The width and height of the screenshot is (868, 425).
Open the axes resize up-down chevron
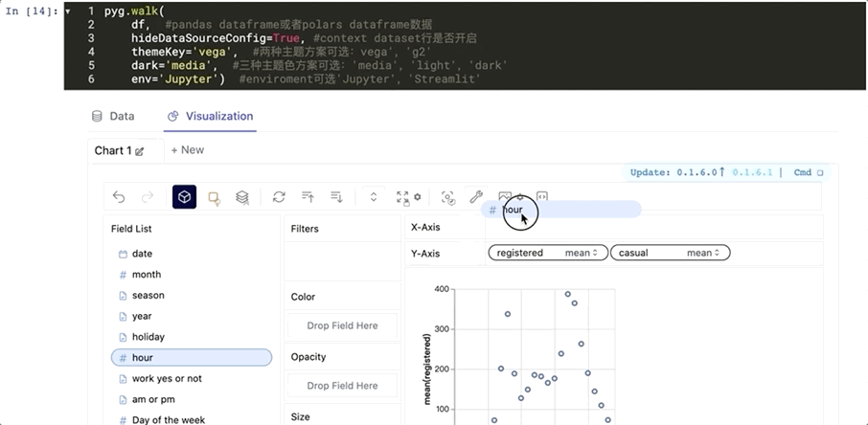pyautogui.click(x=374, y=197)
